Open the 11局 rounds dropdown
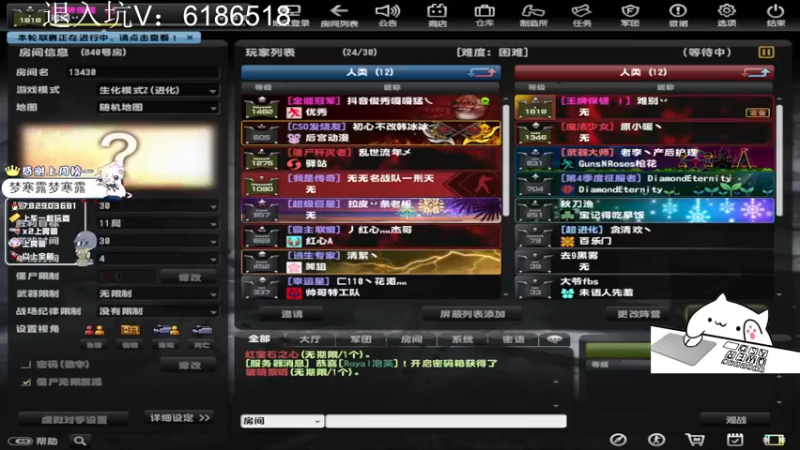This screenshot has height=450, width=800. 158,223
